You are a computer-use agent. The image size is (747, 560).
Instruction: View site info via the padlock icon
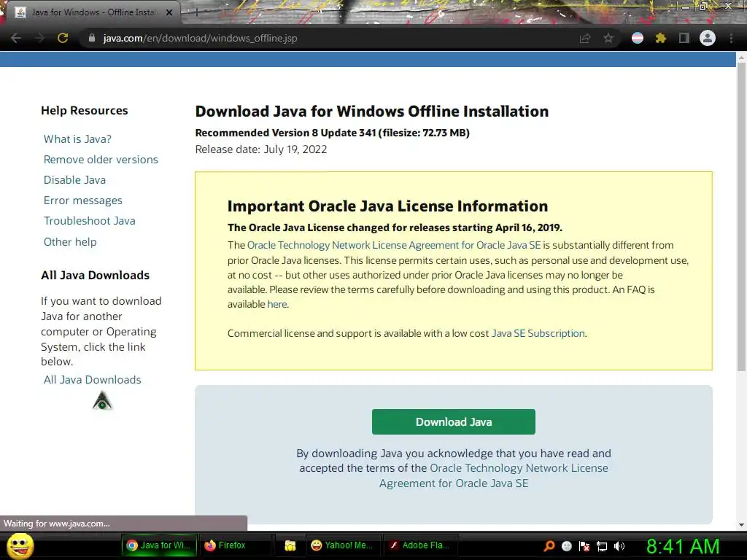pyautogui.click(x=92, y=38)
